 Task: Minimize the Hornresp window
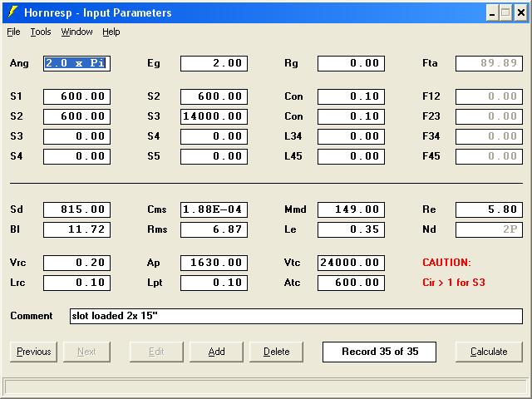(492, 13)
